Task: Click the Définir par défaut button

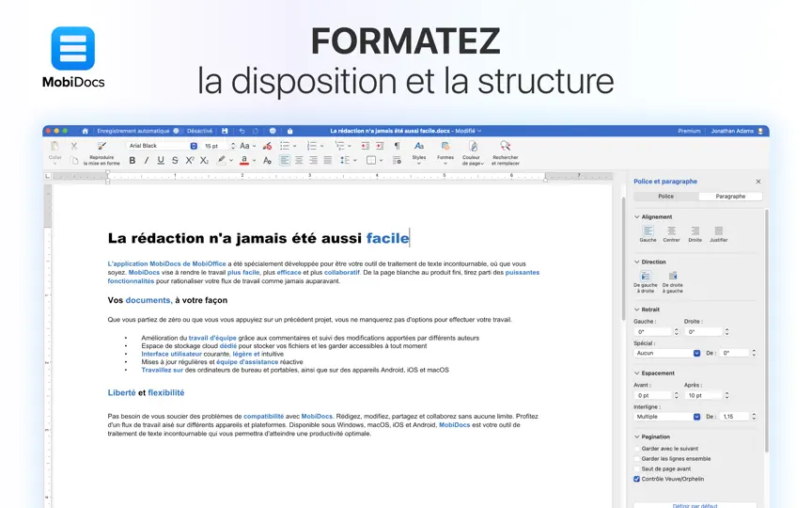Action: pyautogui.click(x=695, y=505)
